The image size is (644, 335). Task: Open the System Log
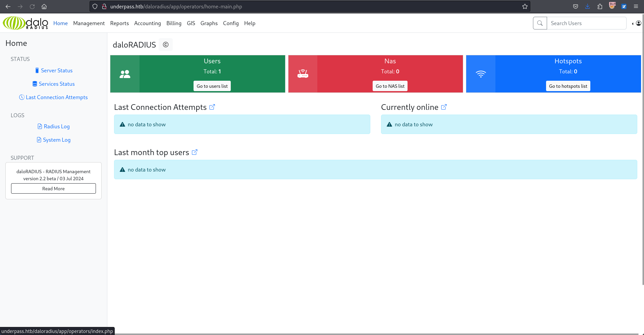pyautogui.click(x=54, y=140)
